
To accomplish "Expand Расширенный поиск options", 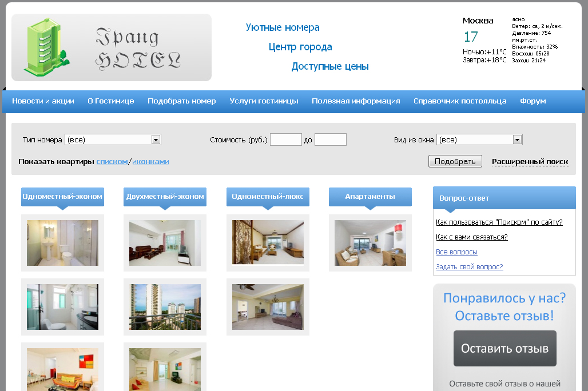I will tap(530, 162).
